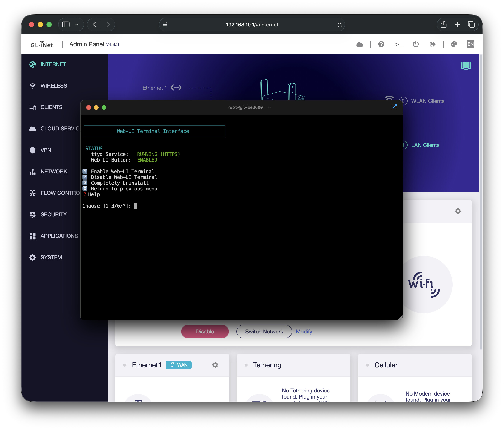
Task: Click the repeater card settings gear
Action: tap(458, 211)
